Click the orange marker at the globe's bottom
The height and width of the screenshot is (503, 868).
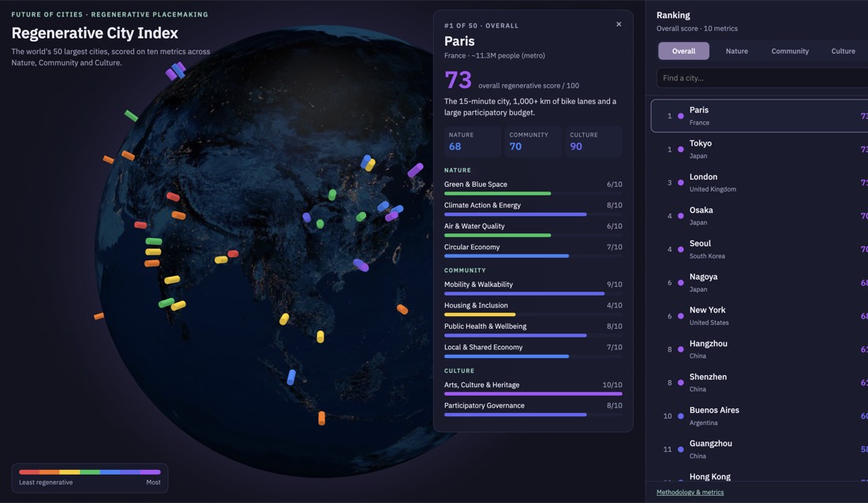(x=322, y=419)
